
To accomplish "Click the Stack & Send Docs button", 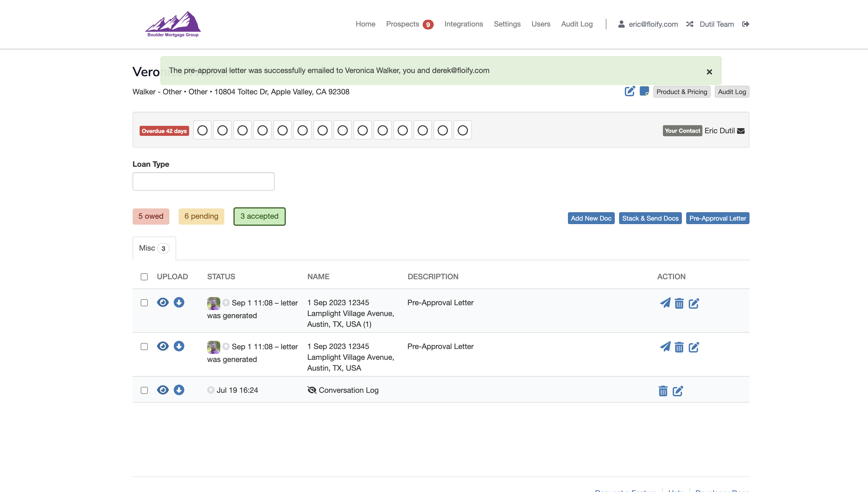I will pos(650,218).
